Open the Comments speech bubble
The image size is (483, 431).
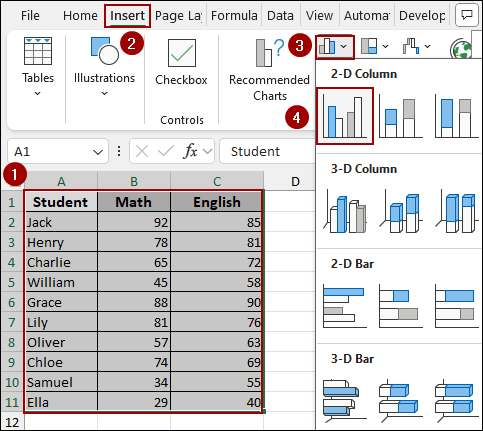(467, 15)
